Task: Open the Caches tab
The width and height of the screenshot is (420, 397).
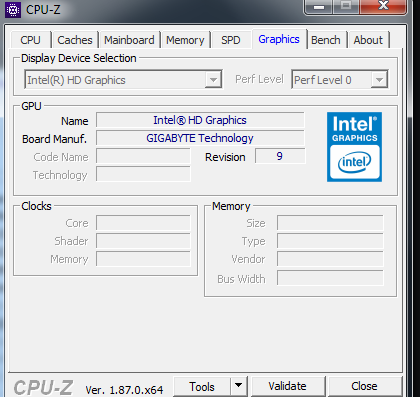Action: [75, 40]
